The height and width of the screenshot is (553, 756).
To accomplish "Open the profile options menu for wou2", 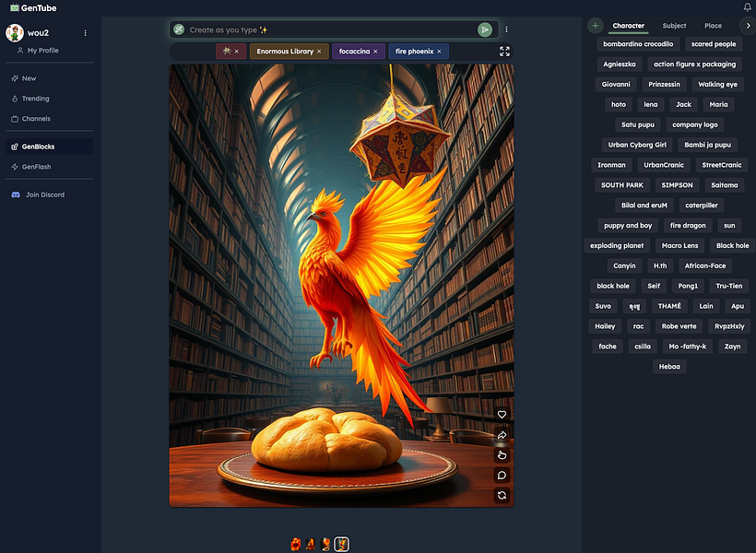I will tap(85, 32).
